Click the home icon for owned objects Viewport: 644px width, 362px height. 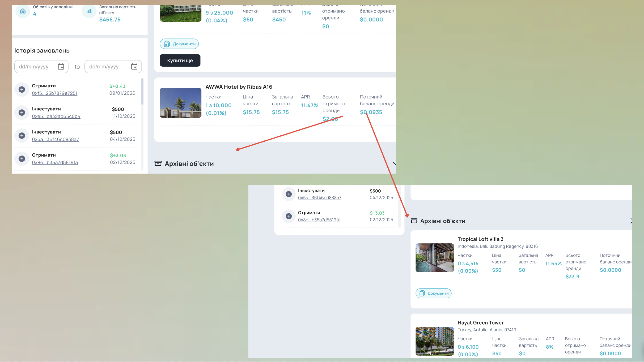point(23,11)
